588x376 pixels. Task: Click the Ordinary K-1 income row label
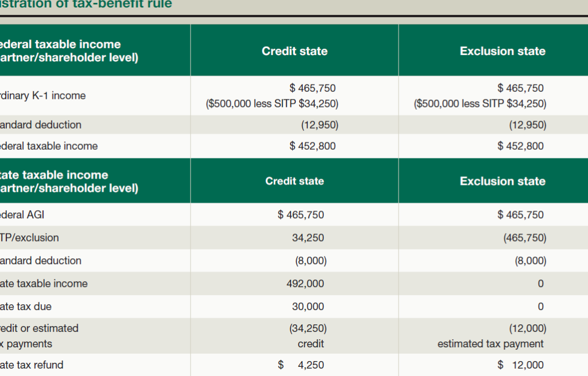point(42,96)
